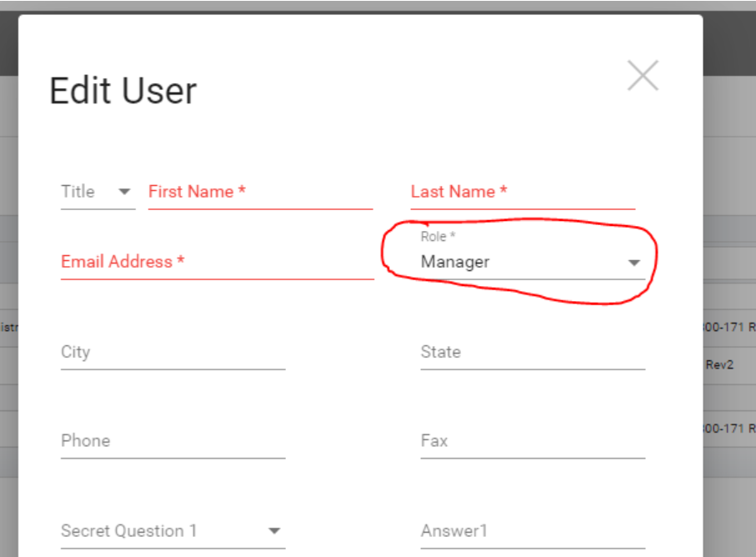Click the Last Name required label

pos(458,192)
